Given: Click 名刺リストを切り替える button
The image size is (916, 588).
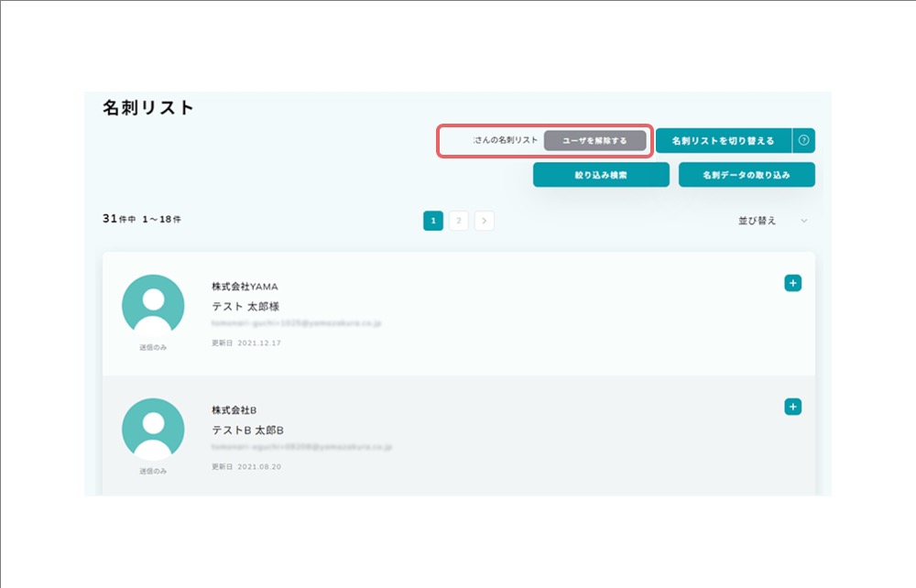Looking at the screenshot, I should coord(724,141).
